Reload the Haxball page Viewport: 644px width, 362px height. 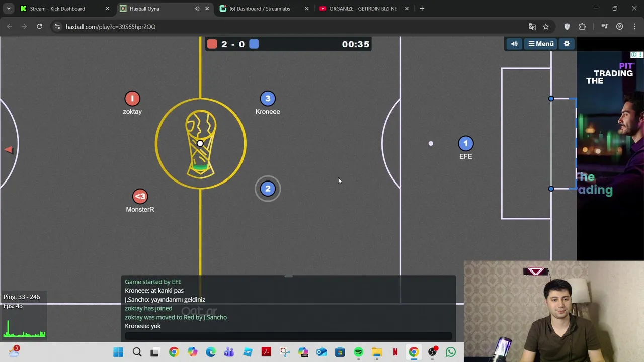click(x=39, y=27)
